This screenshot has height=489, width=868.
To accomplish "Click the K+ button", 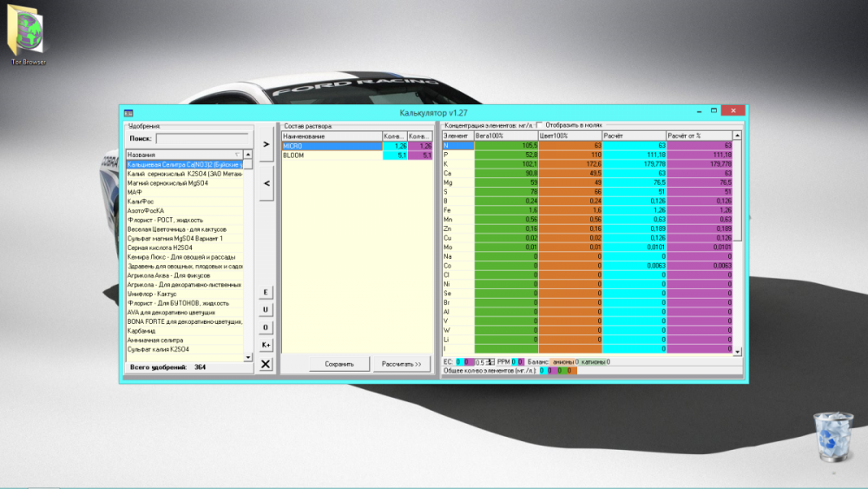I will click(x=266, y=345).
